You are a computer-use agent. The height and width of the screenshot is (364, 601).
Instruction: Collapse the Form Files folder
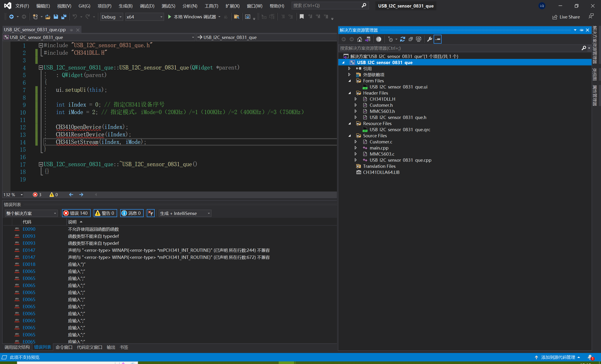(x=350, y=81)
